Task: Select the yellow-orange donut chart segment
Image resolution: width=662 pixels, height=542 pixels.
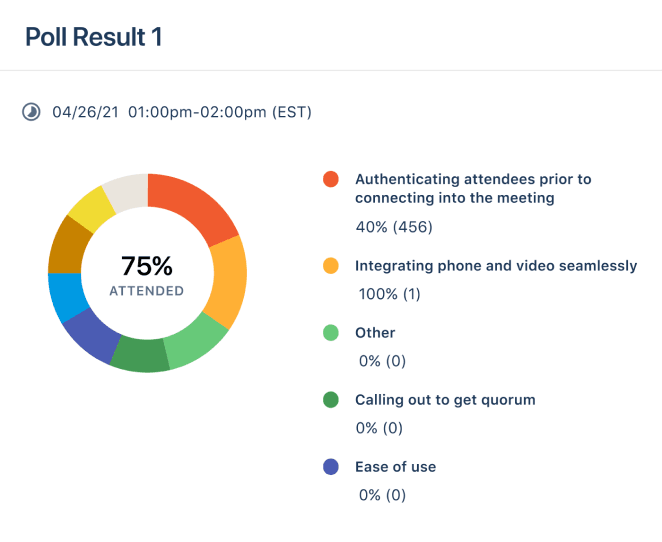Action: [229, 281]
